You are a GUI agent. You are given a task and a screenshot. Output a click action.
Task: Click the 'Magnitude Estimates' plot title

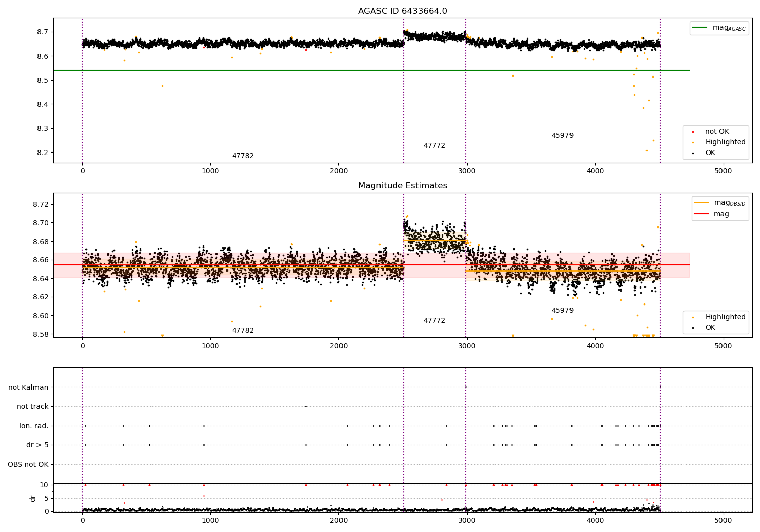402,186
